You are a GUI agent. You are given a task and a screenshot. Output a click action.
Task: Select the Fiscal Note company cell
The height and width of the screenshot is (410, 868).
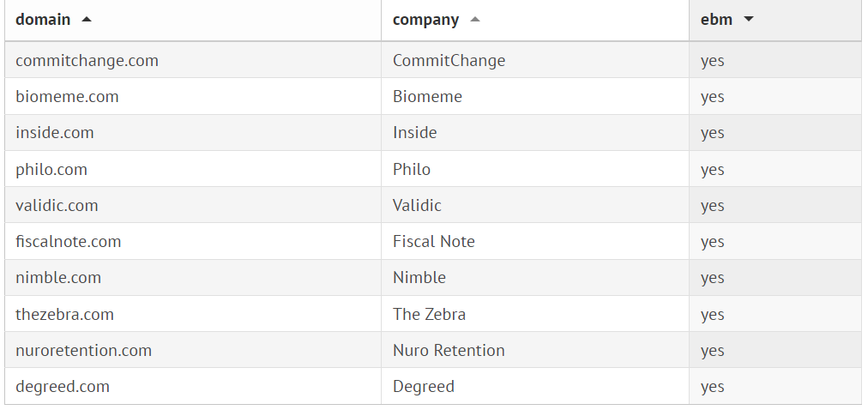434,242
